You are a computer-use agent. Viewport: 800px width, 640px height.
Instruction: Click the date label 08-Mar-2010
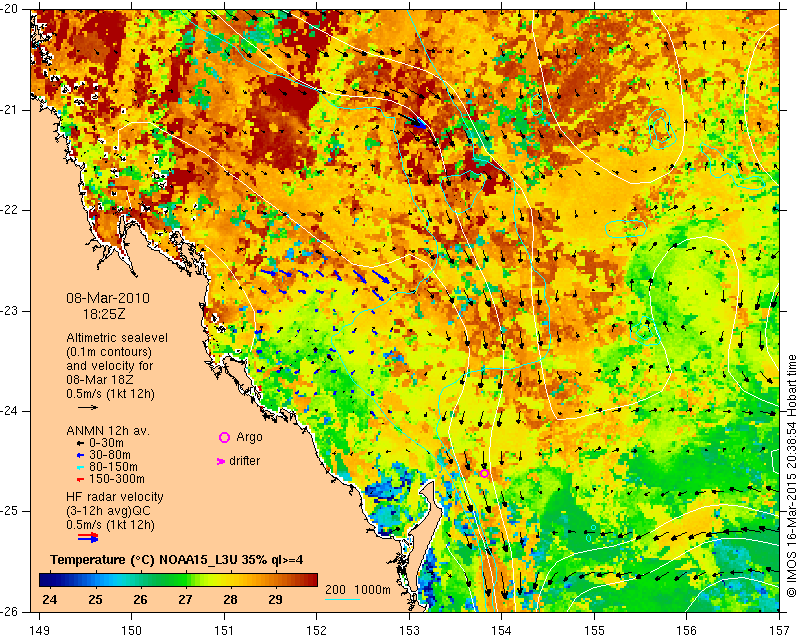[x=108, y=298]
